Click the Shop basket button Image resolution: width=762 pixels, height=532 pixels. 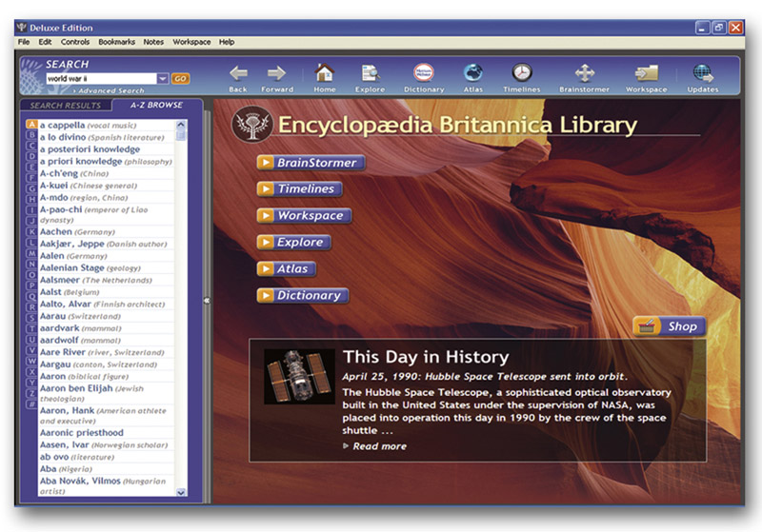(670, 326)
